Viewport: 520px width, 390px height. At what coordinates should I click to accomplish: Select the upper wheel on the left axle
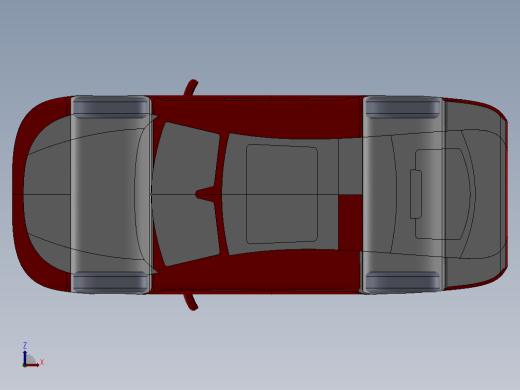(x=110, y=107)
